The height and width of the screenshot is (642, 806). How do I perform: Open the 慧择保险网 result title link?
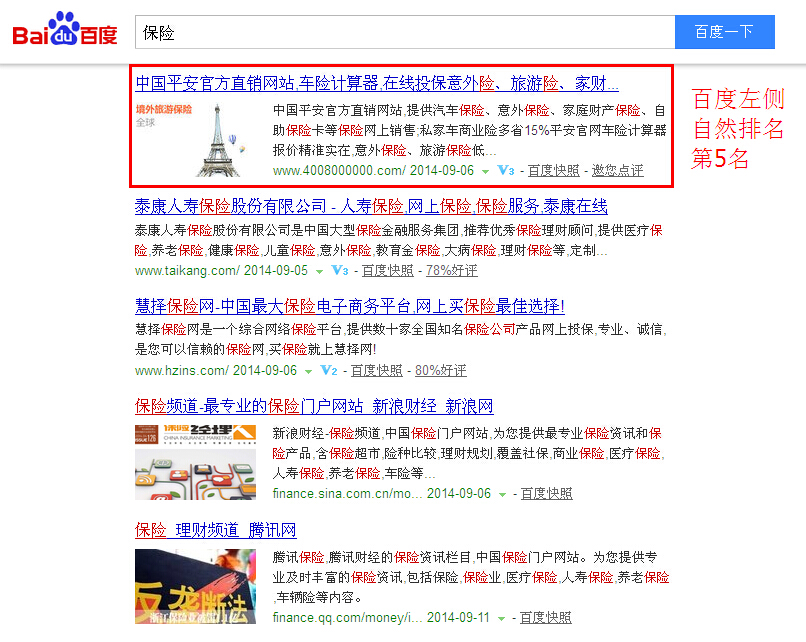pyautogui.click(x=349, y=306)
